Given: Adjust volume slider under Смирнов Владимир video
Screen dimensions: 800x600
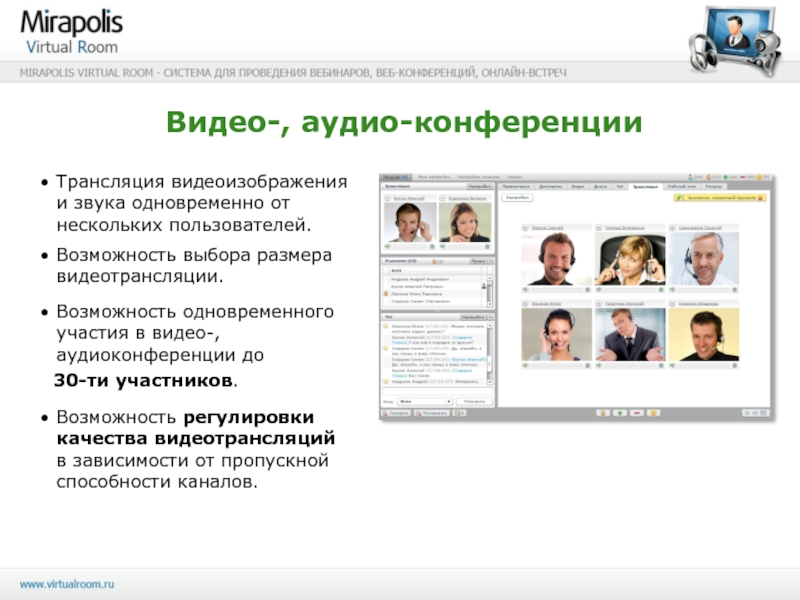Looking at the screenshot, I should click(x=703, y=365).
